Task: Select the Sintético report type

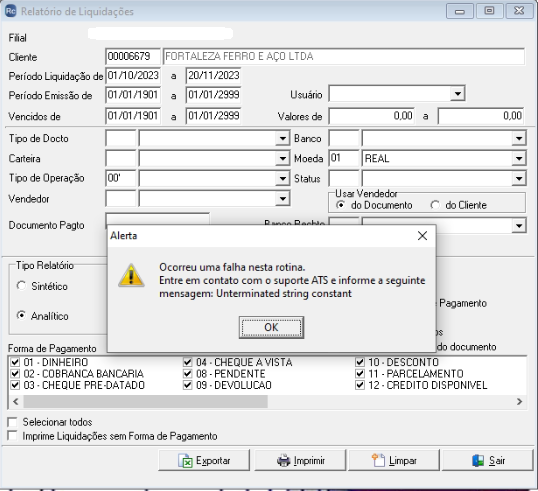Action: [21, 286]
